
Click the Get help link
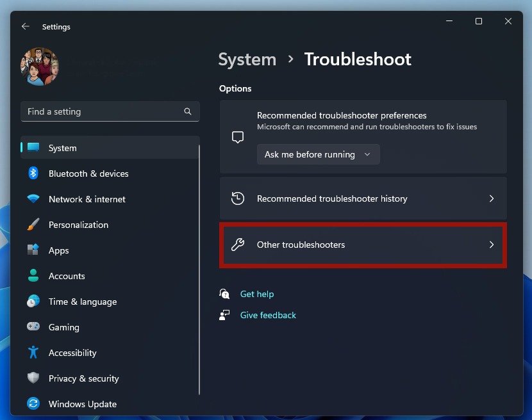tap(257, 294)
